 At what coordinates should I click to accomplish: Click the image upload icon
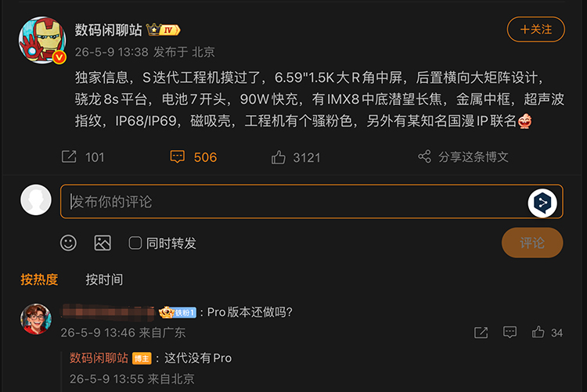[x=103, y=243]
